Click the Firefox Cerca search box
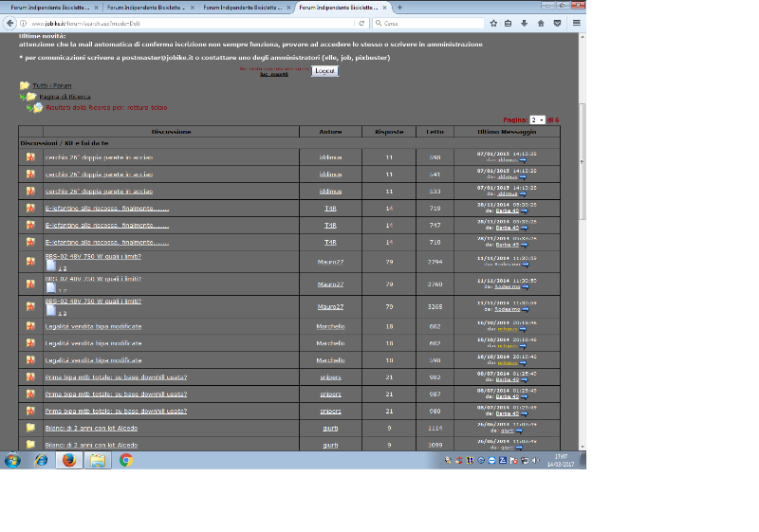759x532 pixels. point(429,23)
